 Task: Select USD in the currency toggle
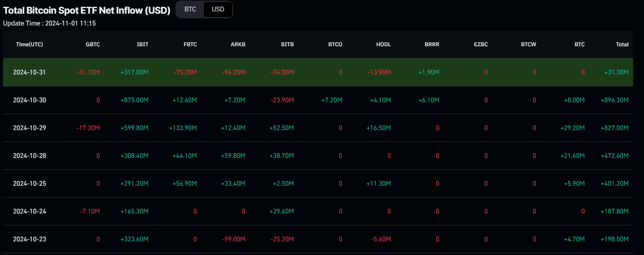[218, 9]
